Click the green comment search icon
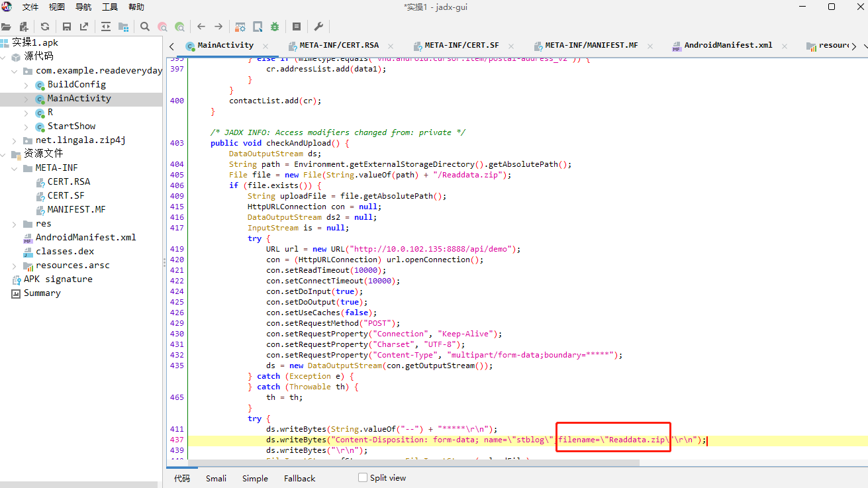This screenshot has height=488, width=868. coord(179,27)
